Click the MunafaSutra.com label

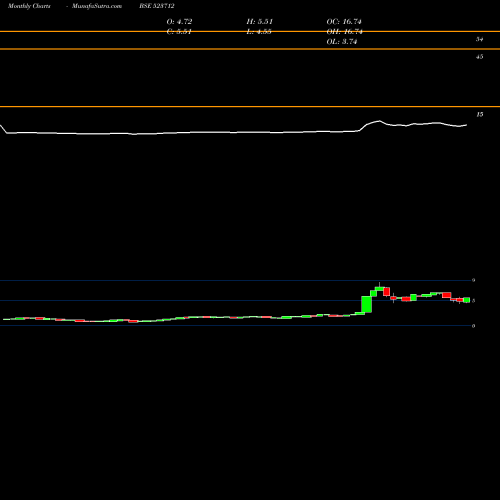(x=97, y=6)
